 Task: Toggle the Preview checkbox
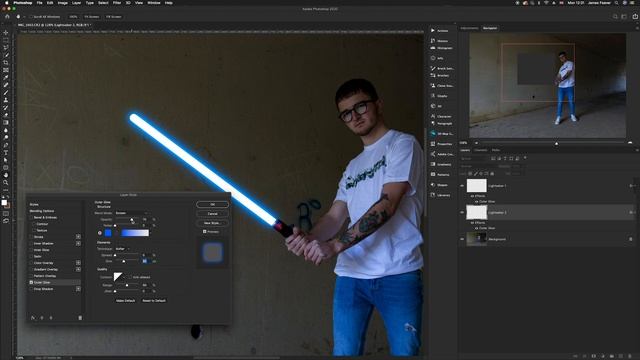[x=204, y=231]
